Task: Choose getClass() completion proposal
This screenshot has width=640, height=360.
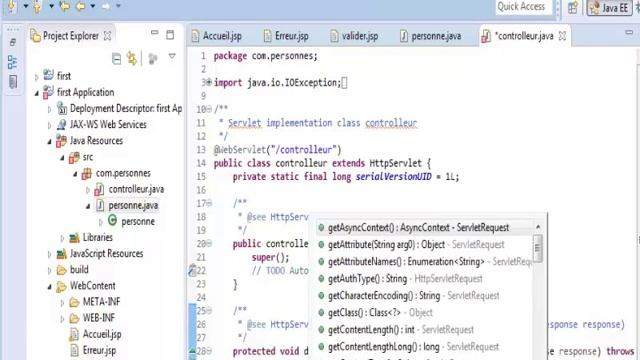Action: (424, 313)
